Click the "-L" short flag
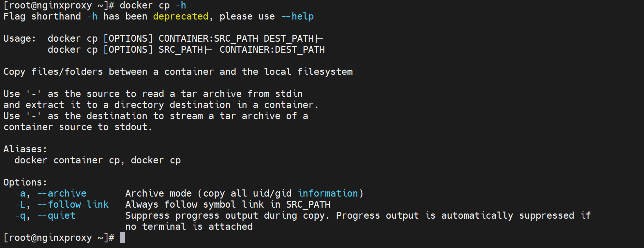 click(20, 204)
